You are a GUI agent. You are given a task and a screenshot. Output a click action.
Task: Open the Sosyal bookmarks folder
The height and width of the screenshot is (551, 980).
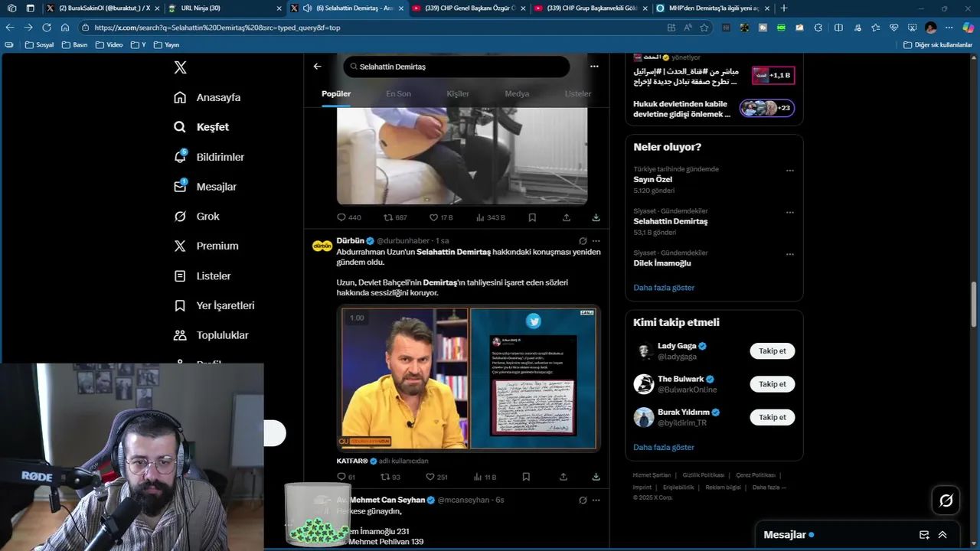tap(39, 45)
